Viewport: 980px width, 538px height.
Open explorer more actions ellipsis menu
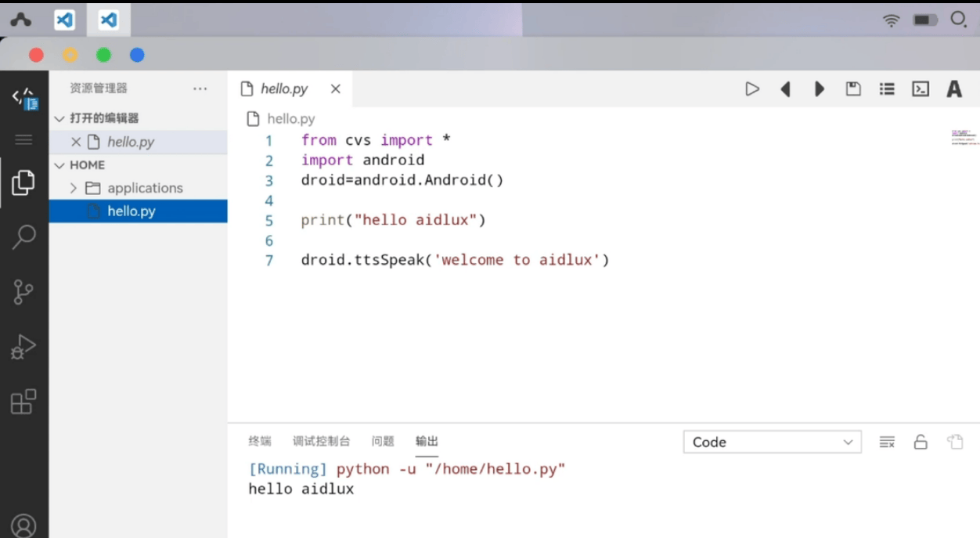pos(200,89)
